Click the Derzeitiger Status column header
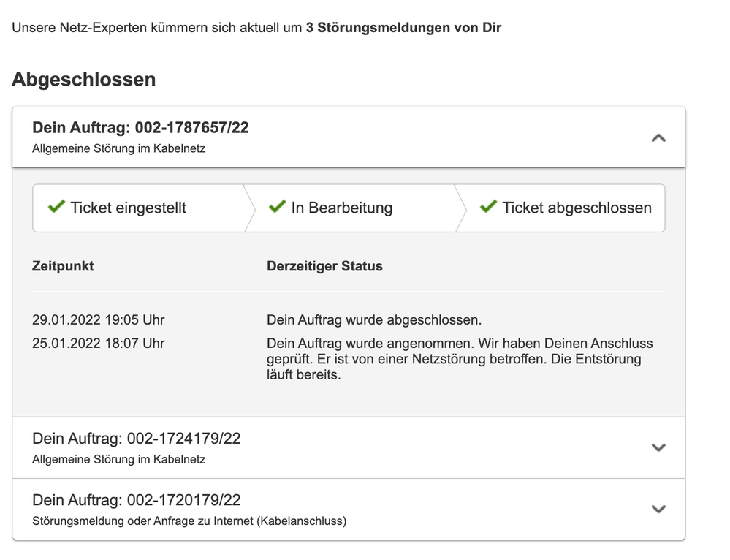 pos(324,266)
